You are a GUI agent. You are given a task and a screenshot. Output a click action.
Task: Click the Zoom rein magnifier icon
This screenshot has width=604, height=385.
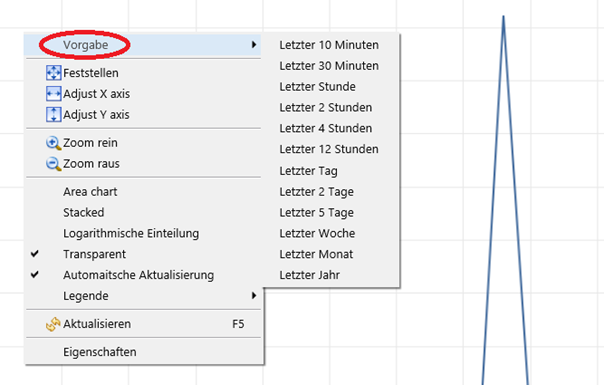click(53, 143)
